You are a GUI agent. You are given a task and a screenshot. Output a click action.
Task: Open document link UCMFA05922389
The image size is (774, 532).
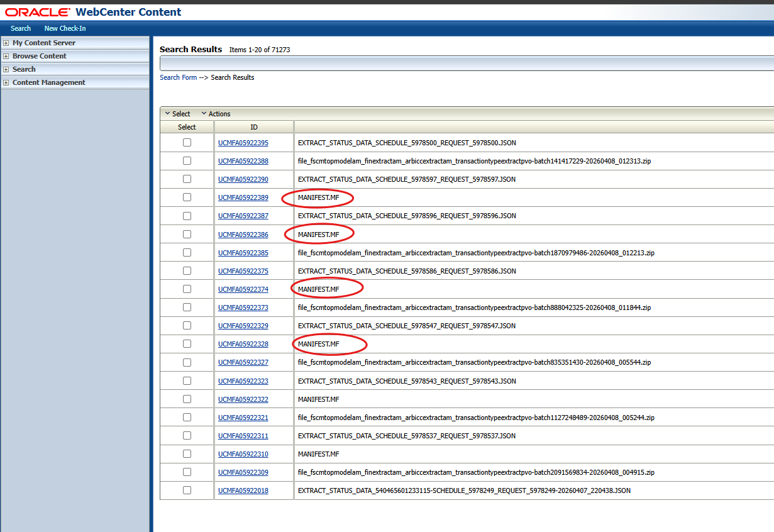[243, 197]
